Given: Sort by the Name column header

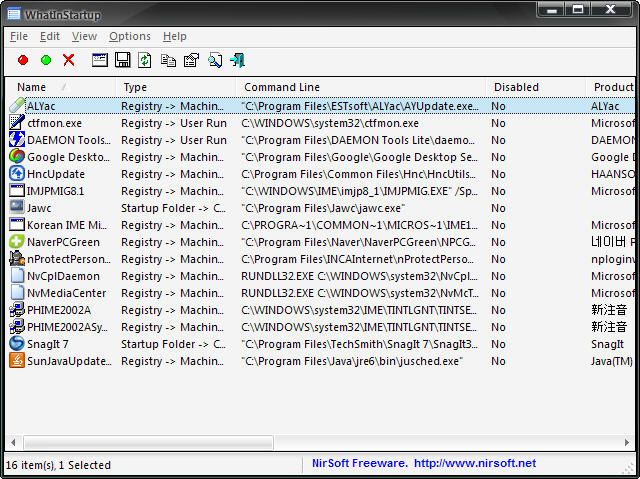Looking at the screenshot, I should coord(61,87).
